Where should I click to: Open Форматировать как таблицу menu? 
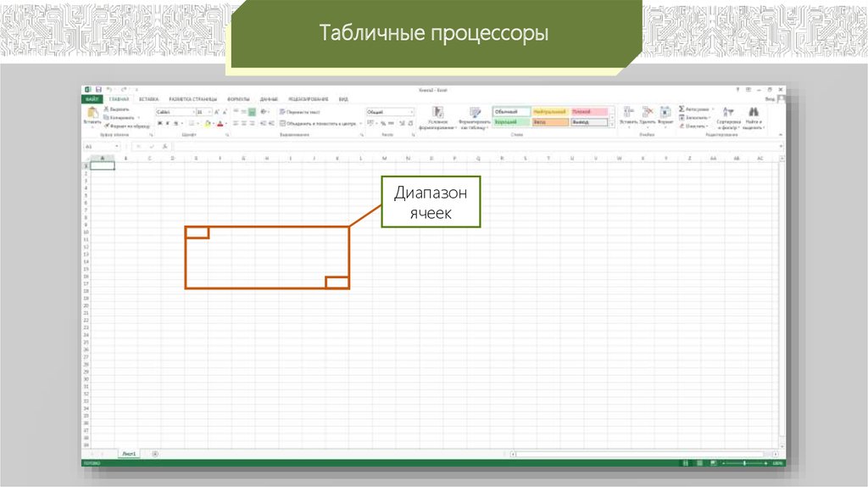tap(475, 118)
